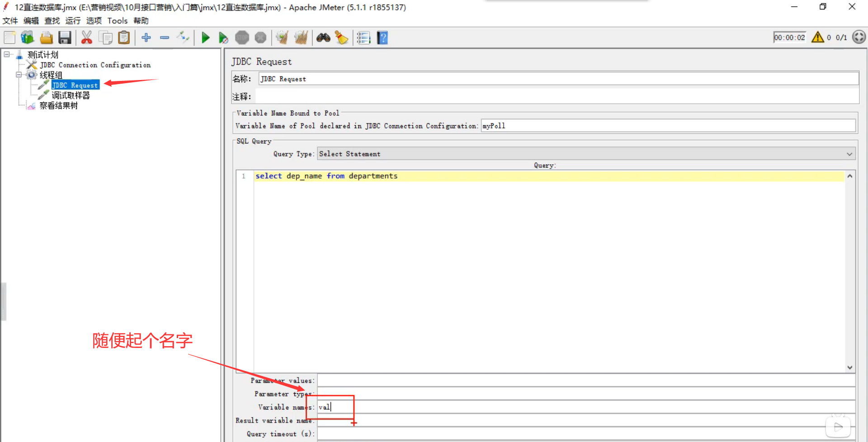Open the 查找 menu
Image resolution: width=868 pixels, height=442 pixels.
52,21
